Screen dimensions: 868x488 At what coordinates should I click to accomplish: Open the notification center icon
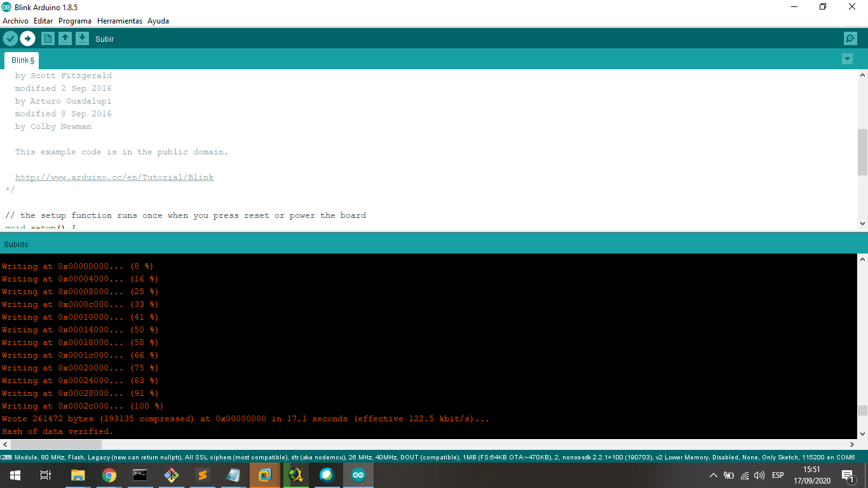coord(847,475)
